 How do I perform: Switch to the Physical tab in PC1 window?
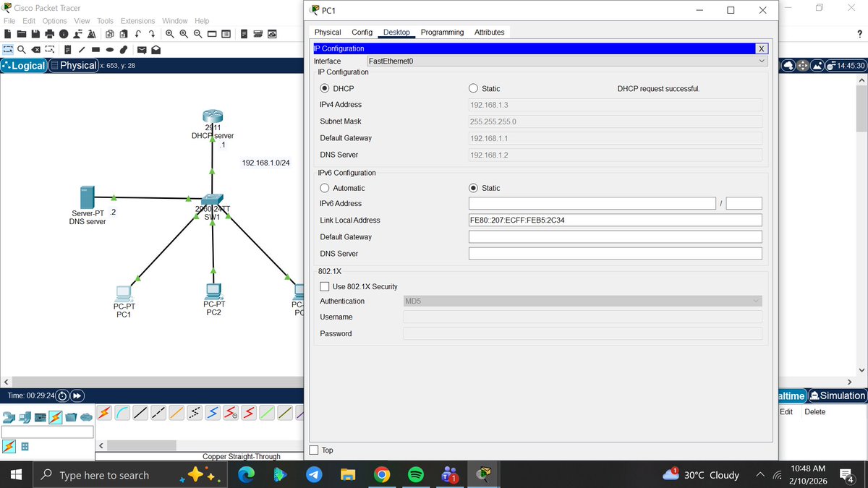point(328,32)
